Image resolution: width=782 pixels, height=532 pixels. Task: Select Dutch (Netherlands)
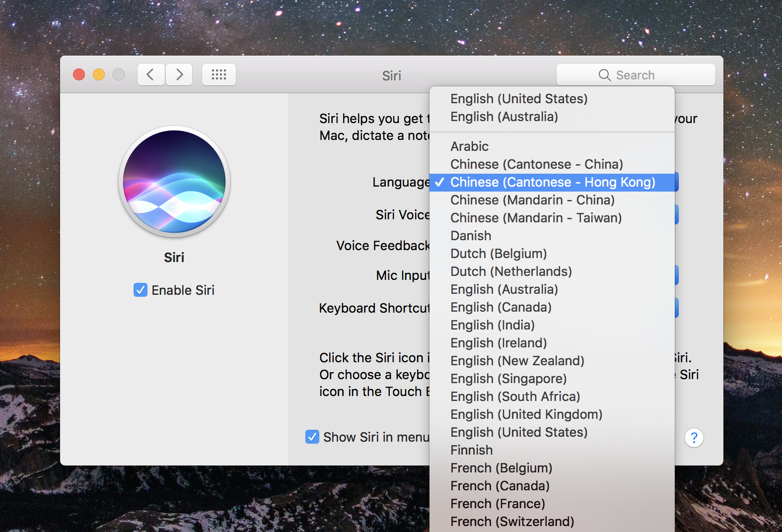click(552, 271)
